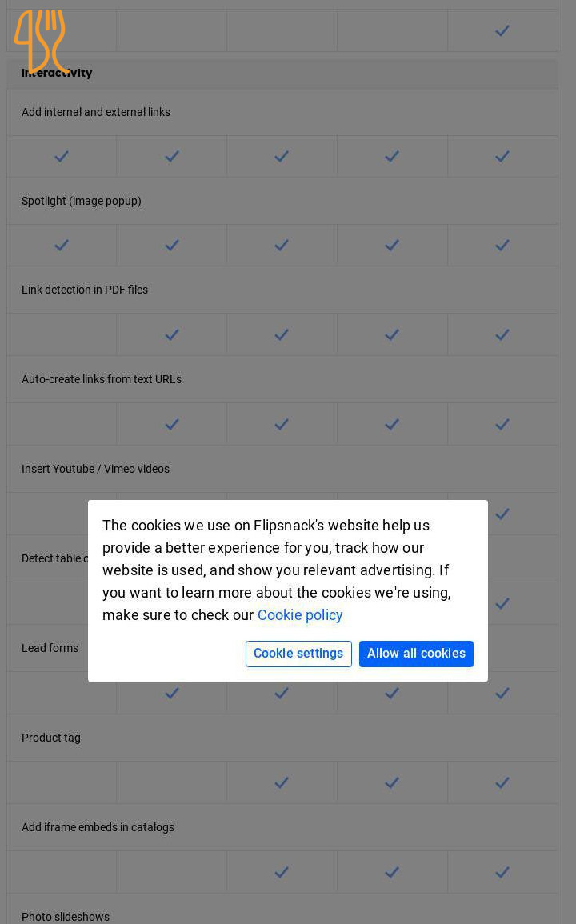The width and height of the screenshot is (576, 924).
Task: Click the leftmost checkmark under Lead forms
Action: pos(172,694)
